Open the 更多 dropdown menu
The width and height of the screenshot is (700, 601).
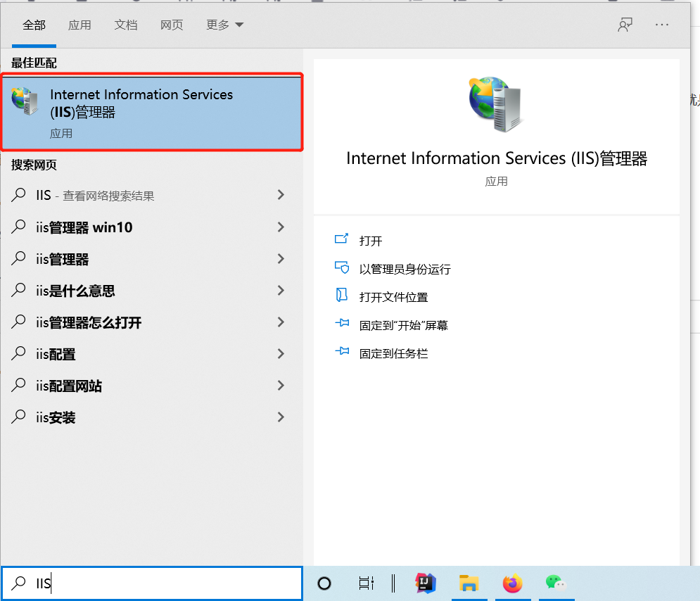224,25
